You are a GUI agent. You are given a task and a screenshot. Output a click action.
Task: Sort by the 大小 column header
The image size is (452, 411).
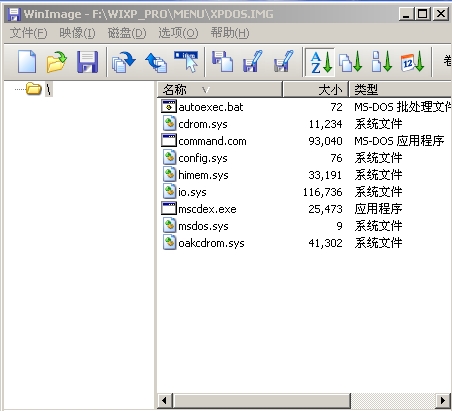pyautogui.click(x=316, y=89)
